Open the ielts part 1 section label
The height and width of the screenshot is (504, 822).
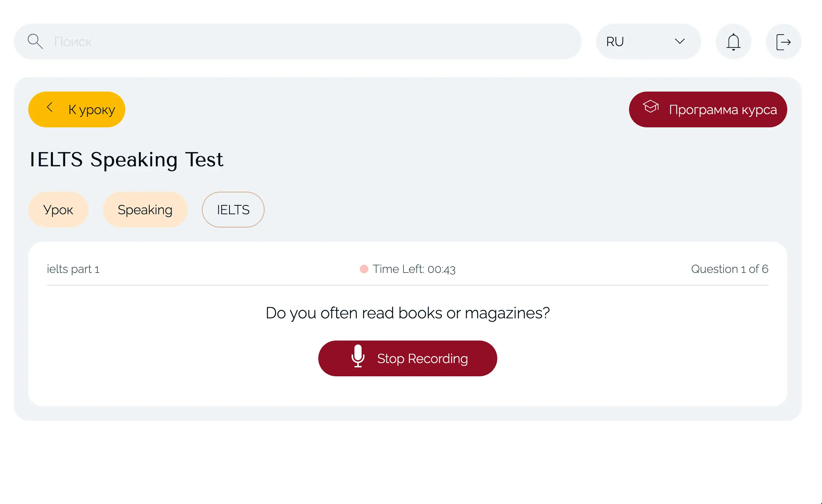[74, 269]
